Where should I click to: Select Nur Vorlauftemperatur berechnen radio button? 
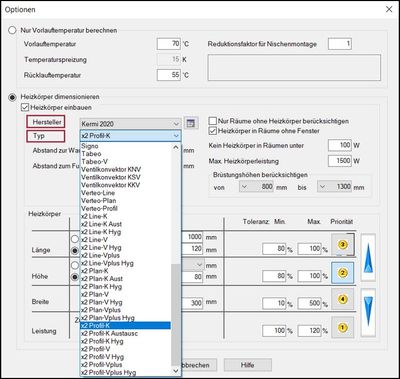coord(12,30)
